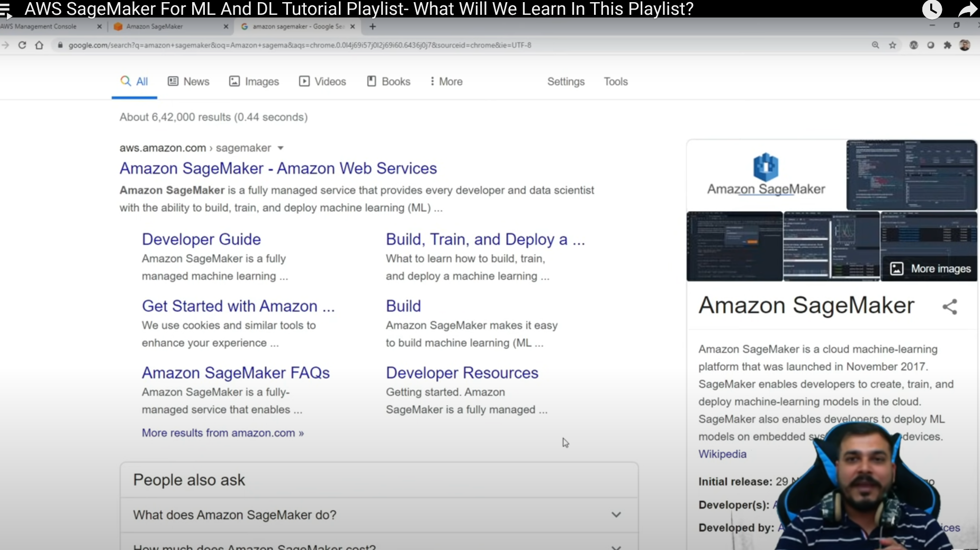980x550 pixels.
Task: Open the top-right code screenshot thumbnail
Action: tap(912, 175)
